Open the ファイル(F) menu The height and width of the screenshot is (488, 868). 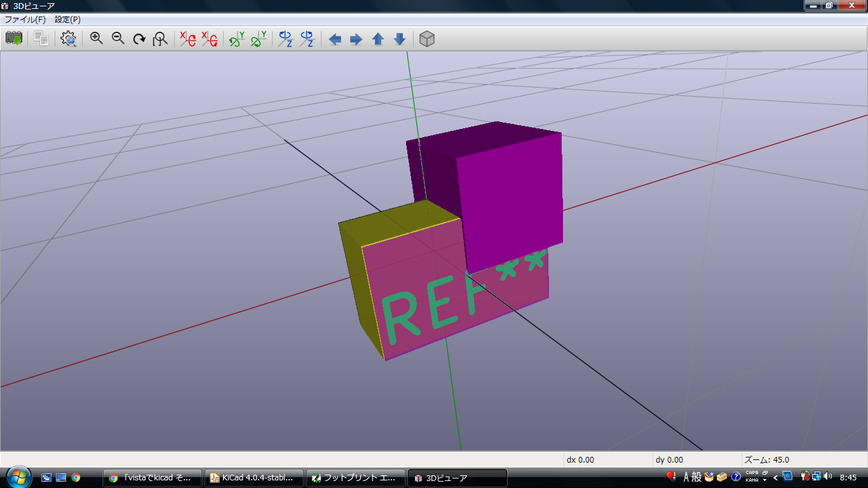click(x=25, y=20)
